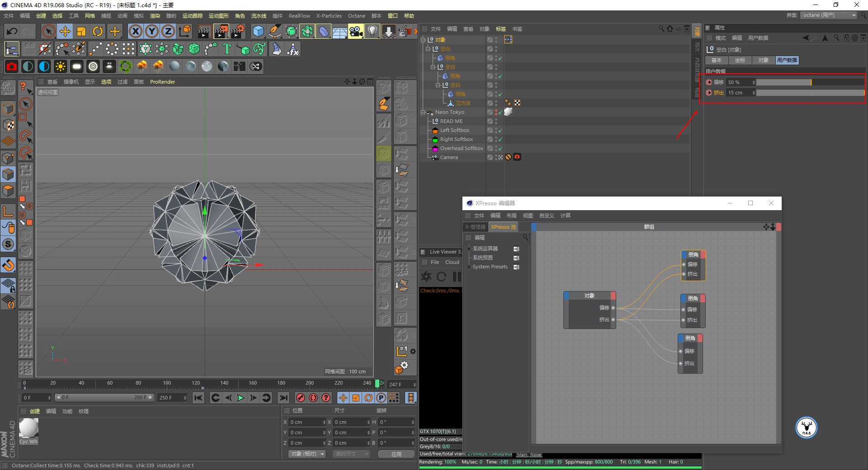Toggle keyframe circle beside 偏移 in attributes
Screen dimensions: 868x470
click(709, 82)
